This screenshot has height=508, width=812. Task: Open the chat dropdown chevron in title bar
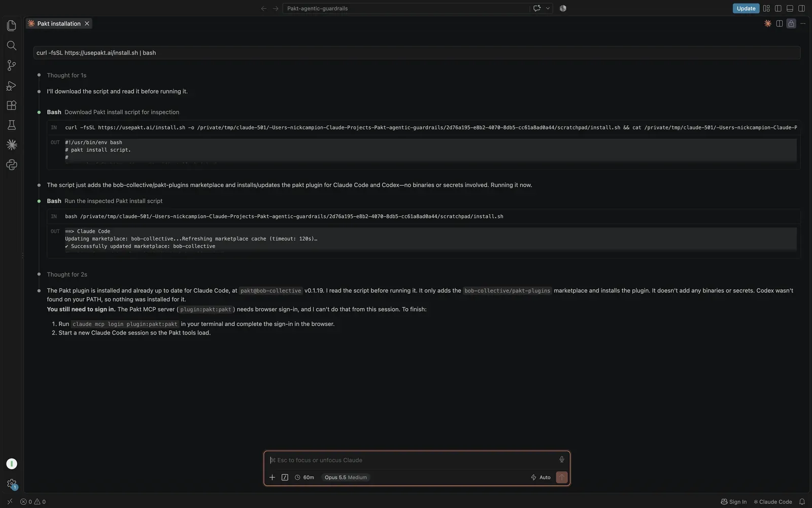click(x=548, y=8)
